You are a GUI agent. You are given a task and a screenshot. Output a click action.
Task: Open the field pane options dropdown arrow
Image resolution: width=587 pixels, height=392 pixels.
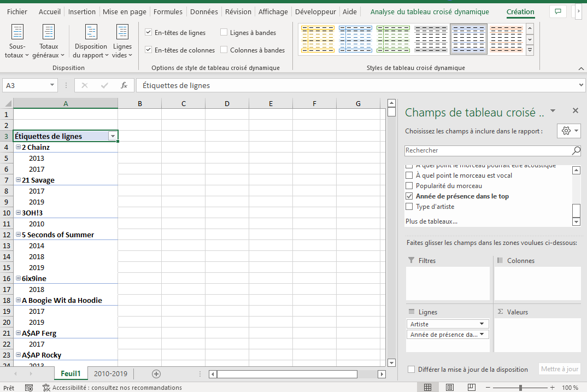point(553,111)
